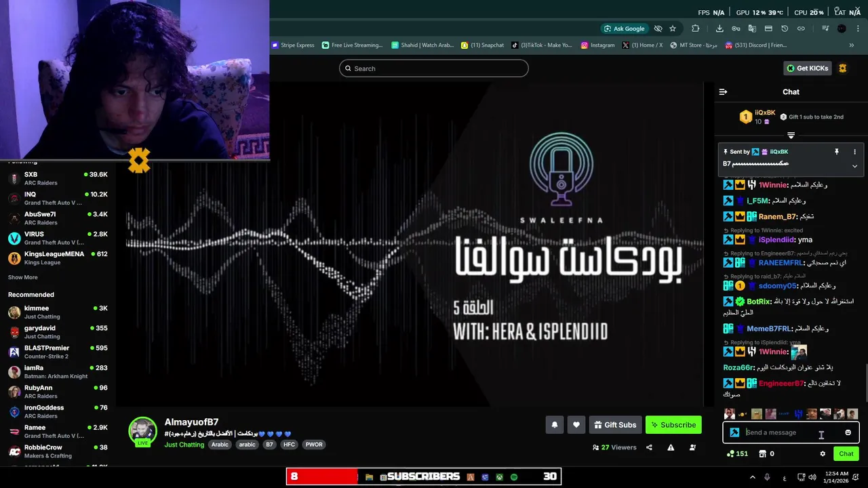Click the taskbar microphone icon

coord(767,477)
